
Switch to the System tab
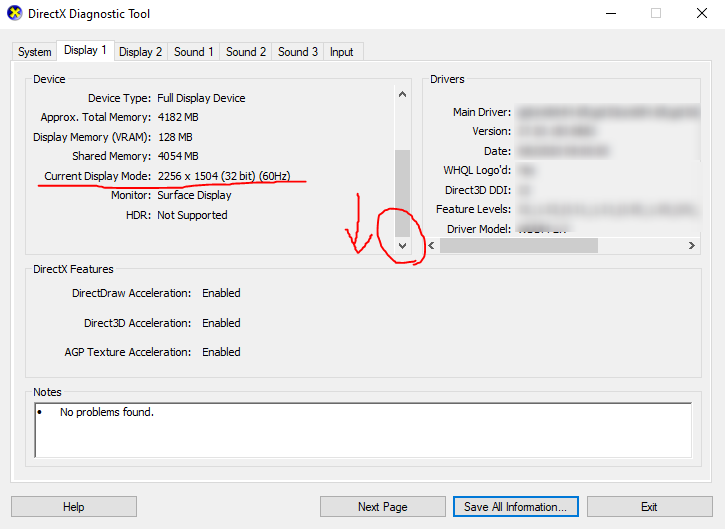click(x=35, y=52)
